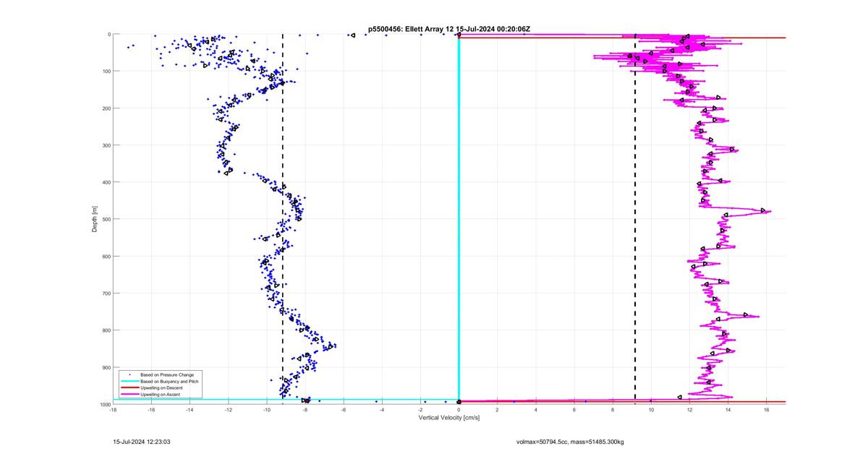Click x-axis tick label '-14'

pyautogui.click(x=190, y=410)
